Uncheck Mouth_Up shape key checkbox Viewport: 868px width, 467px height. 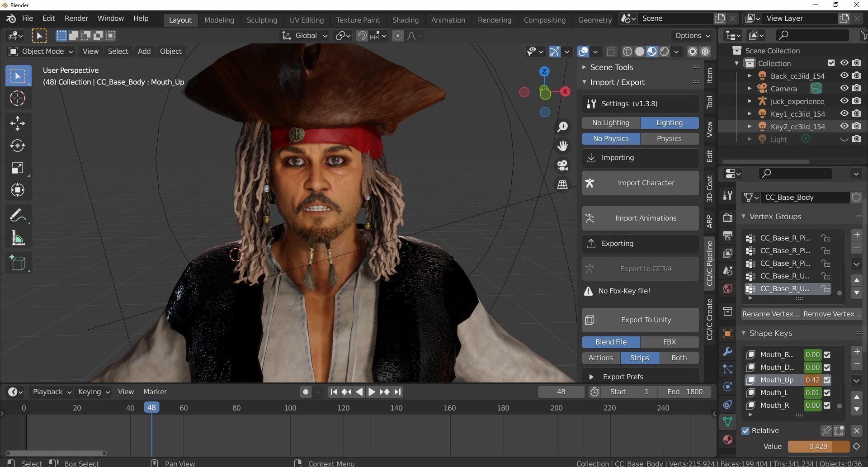click(827, 380)
